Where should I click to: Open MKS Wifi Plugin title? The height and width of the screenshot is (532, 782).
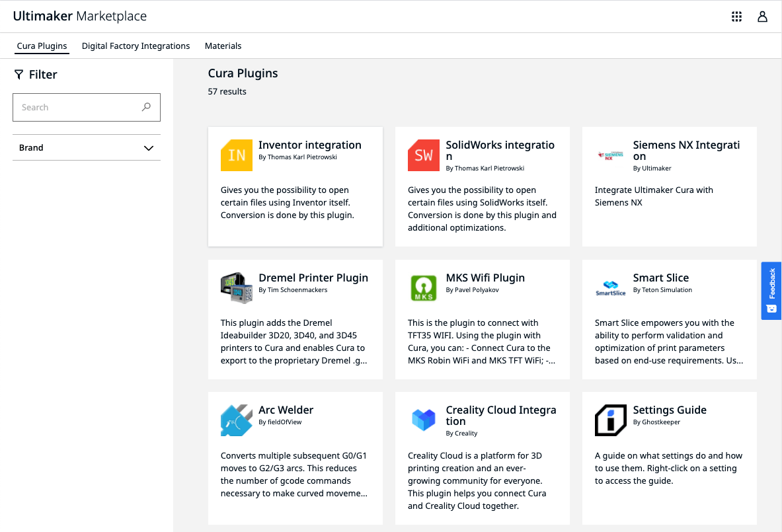(485, 278)
